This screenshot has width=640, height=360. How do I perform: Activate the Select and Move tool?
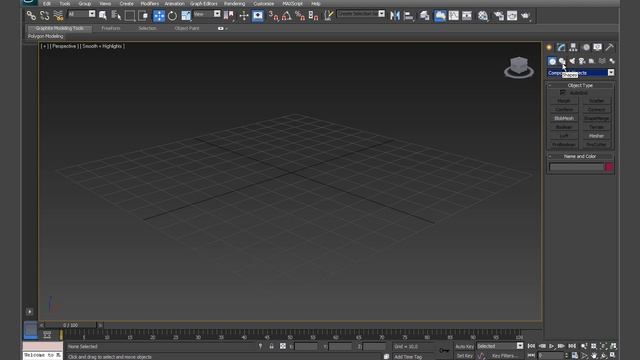pos(159,16)
